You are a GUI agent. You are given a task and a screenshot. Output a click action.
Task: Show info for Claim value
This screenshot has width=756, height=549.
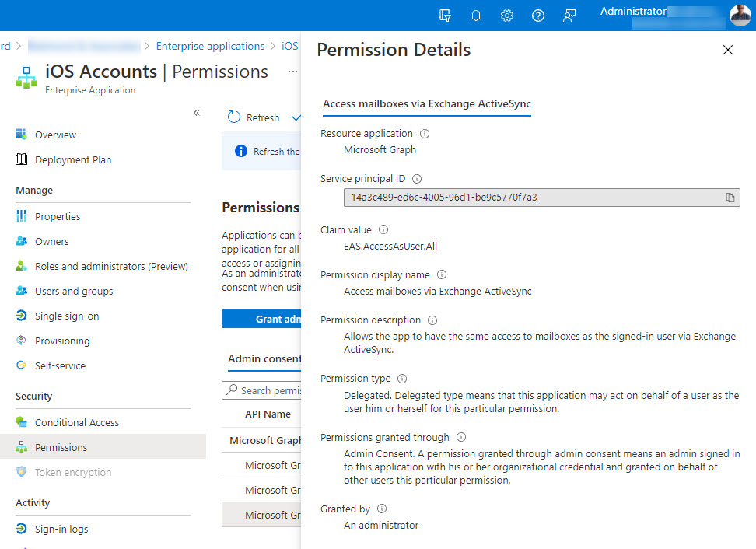(x=383, y=229)
